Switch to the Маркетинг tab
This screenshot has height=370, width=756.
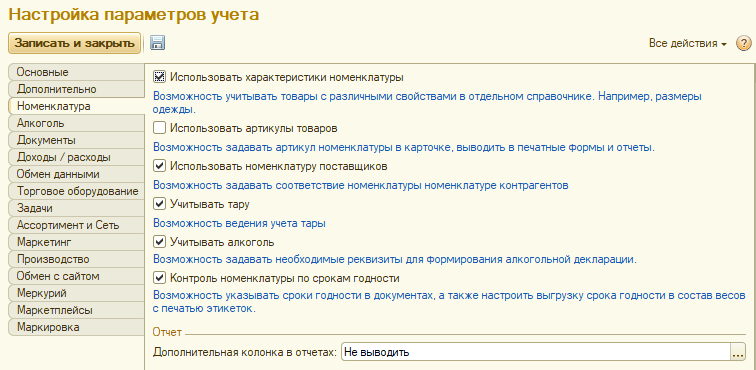(76, 242)
